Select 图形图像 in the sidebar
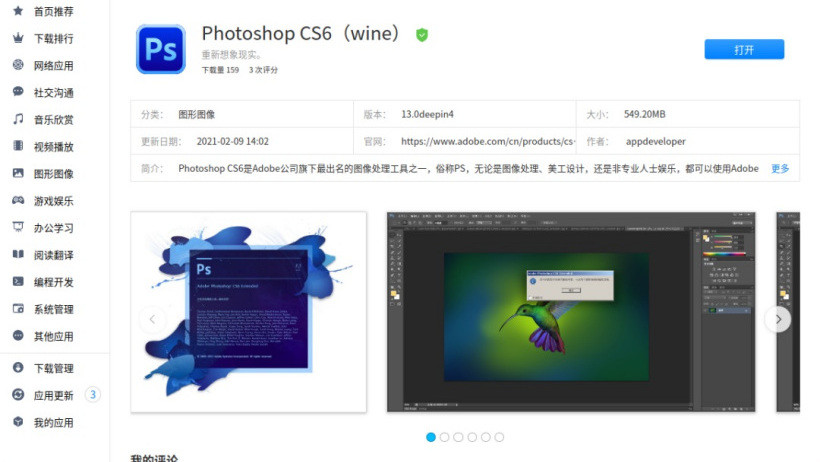 click(x=54, y=174)
